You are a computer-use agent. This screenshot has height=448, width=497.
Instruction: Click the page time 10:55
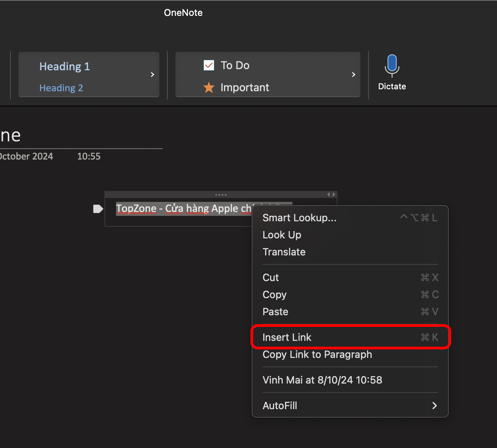click(x=89, y=156)
